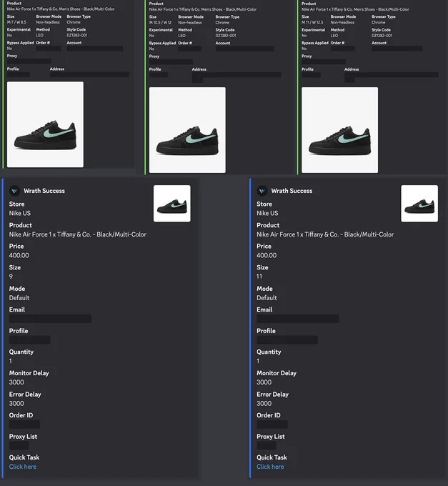Click redacted Profile value in size 9 card
This screenshot has width=448, height=486.
click(x=30, y=340)
